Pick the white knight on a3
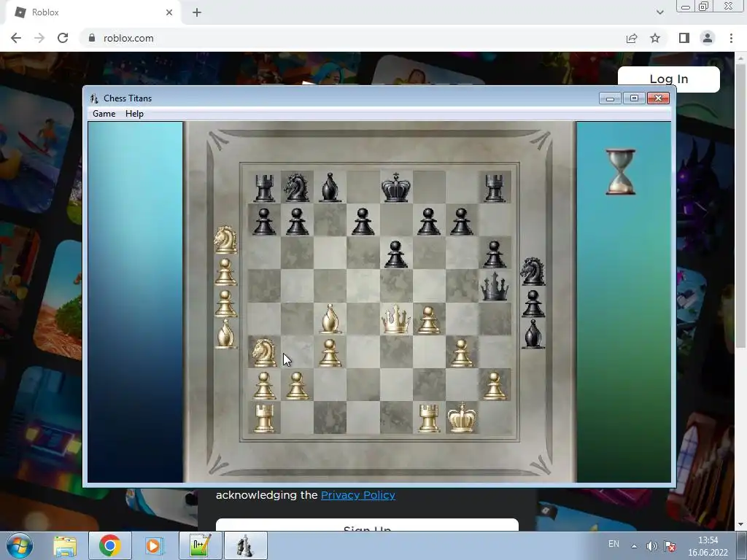Screen dimensions: 747x560 coord(264,352)
